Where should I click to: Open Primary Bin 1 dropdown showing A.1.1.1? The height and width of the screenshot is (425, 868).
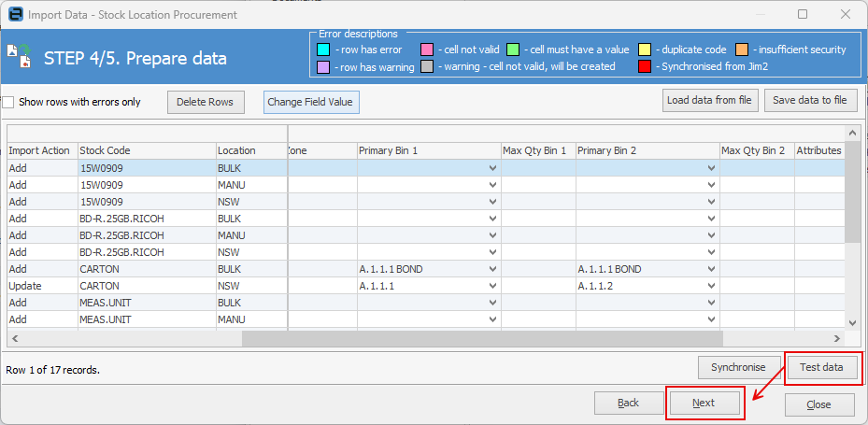[x=492, y=286]
